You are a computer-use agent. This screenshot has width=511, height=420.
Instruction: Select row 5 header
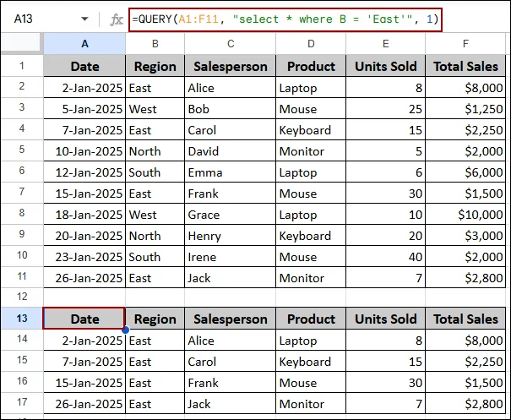click(x=22, y=150)
